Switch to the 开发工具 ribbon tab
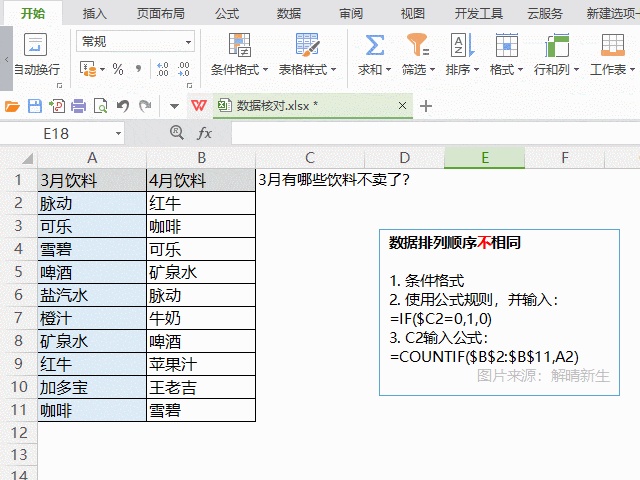Image resolution: width=640 pixels, height=480 pixels. click(x=479, y=13)
